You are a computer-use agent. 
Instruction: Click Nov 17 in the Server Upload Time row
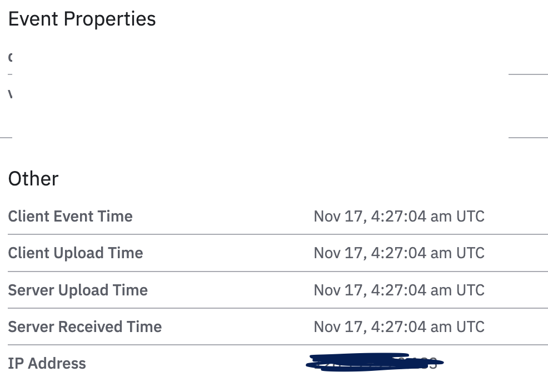335,290
